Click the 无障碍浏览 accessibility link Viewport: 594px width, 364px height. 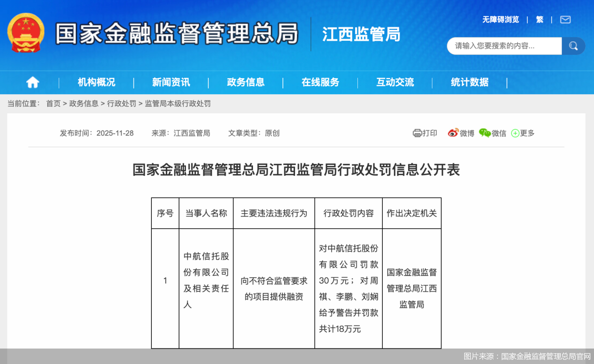coord(500,20)
